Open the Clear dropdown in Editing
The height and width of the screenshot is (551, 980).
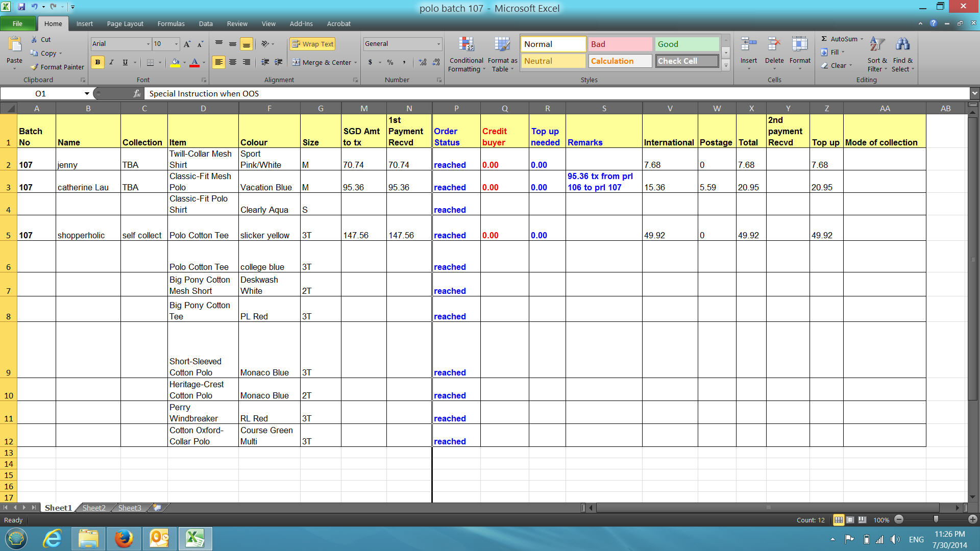837,65
